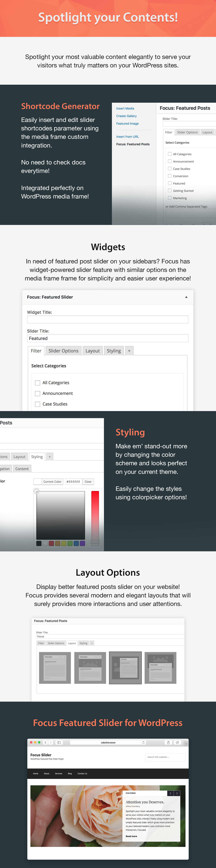The image size is (216, 868).
Task: Open the Styling tab in the widget
Action: point(114,351)
